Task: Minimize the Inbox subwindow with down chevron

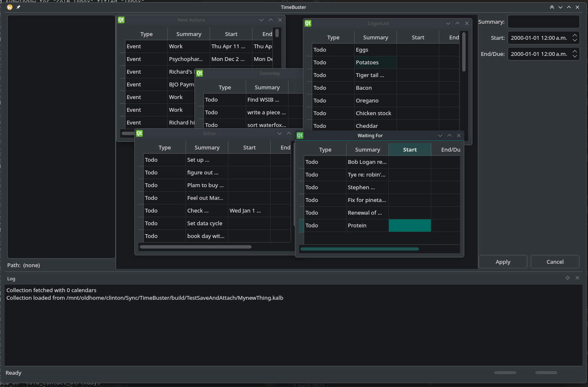Action: 280,133
